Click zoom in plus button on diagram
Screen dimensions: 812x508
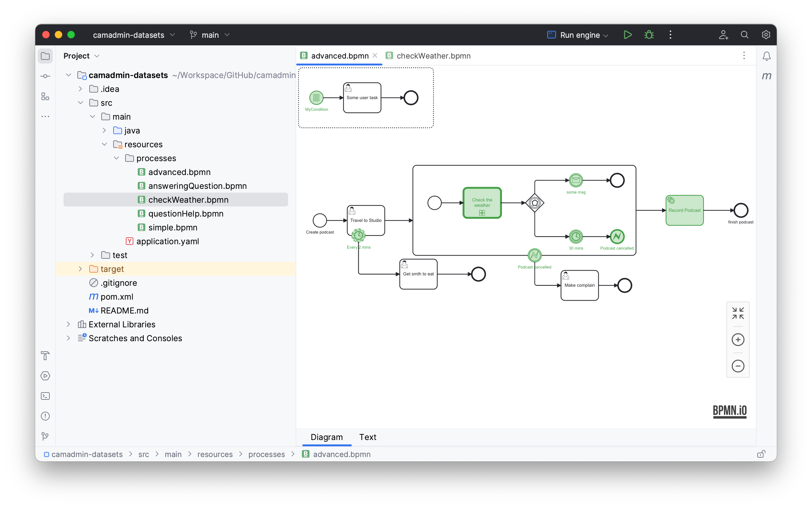(737, 340)
